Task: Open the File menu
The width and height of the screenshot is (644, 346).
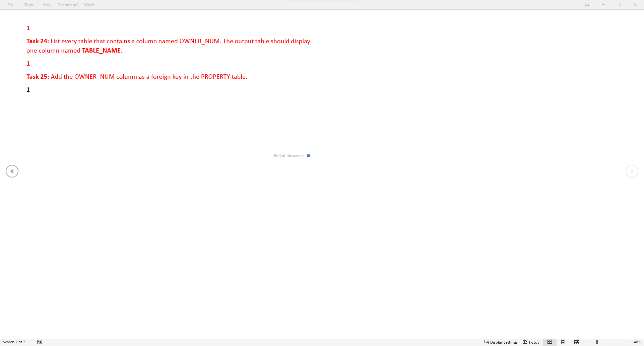Action: (10, 5)
